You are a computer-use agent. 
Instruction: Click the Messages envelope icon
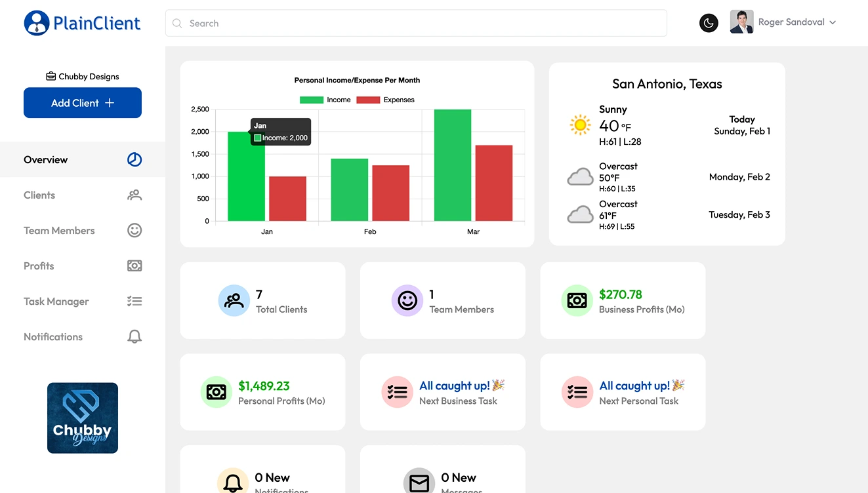pos(419,481)
